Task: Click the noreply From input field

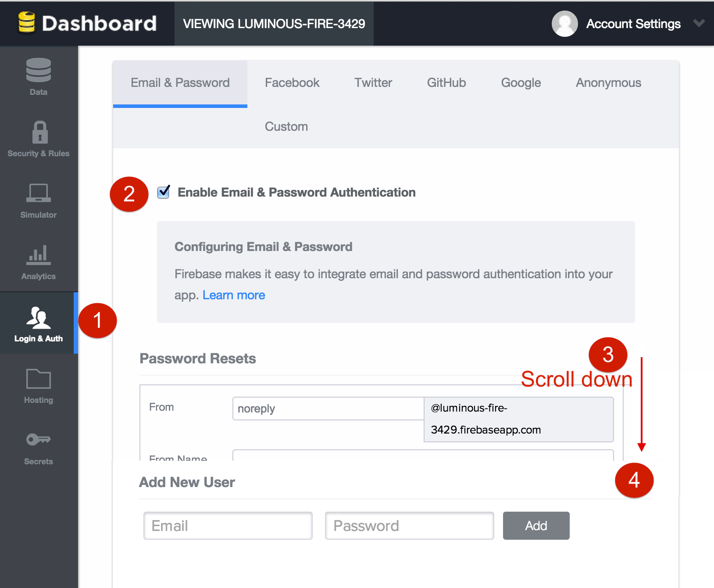Action: [327, 409]
